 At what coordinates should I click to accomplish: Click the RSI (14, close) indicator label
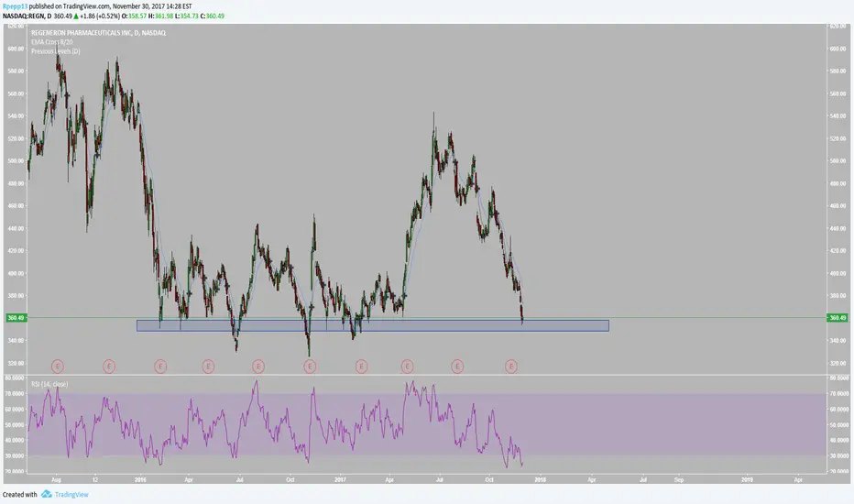coord(49,384)
